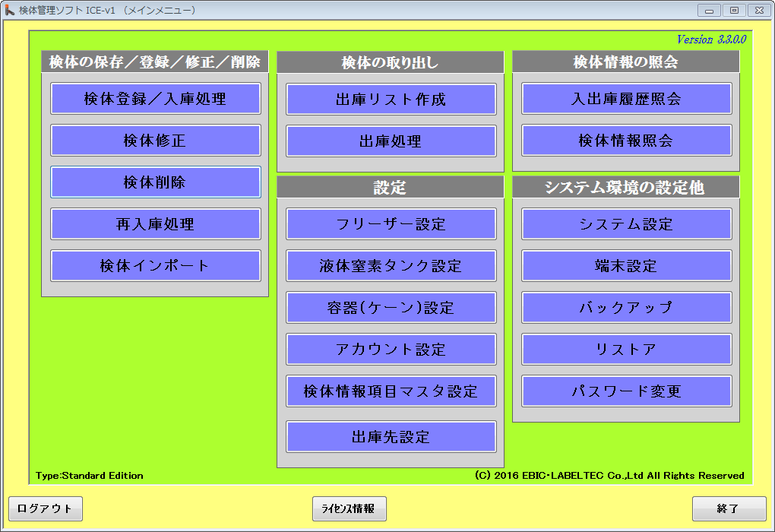Click the 設定 section header
Screen dimensions: 775x532
[x=391, y=188]
